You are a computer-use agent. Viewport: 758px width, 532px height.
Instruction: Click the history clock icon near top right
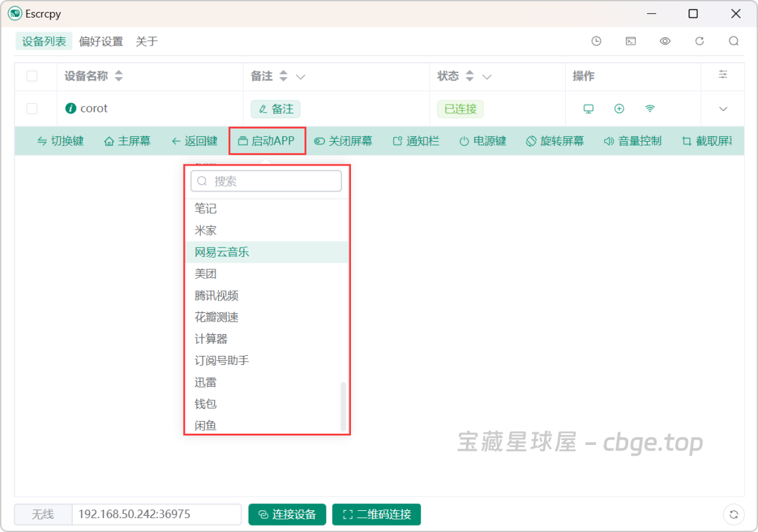(x=596, y=41)
